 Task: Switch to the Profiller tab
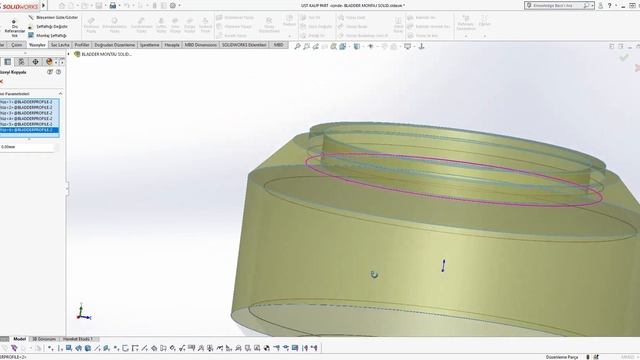click(x=82, y=45)
